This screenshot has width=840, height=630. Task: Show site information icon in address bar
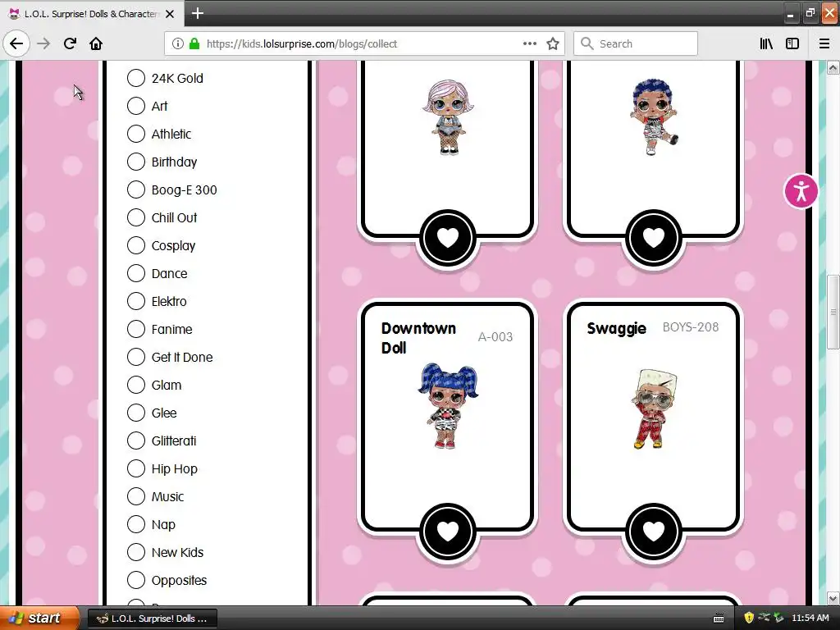click(x=177, y=43)
